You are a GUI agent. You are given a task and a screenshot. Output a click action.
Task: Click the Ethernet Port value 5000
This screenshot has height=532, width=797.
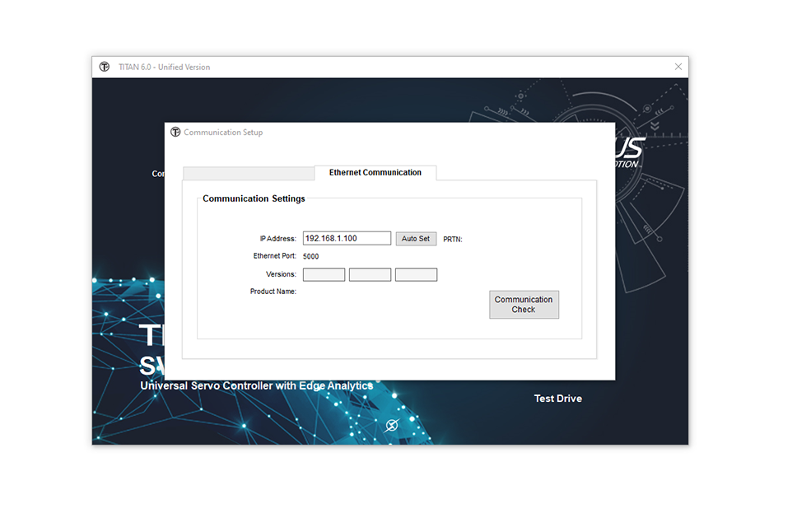click(311, 256)
